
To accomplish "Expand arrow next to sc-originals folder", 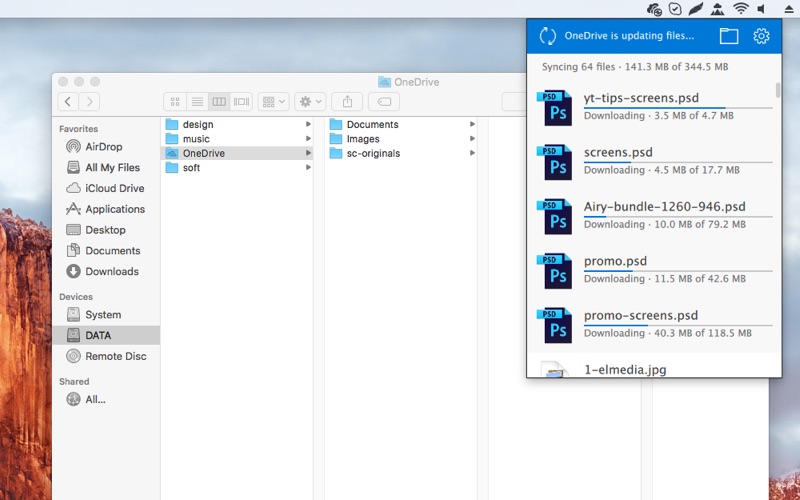I will pos(472,153).
